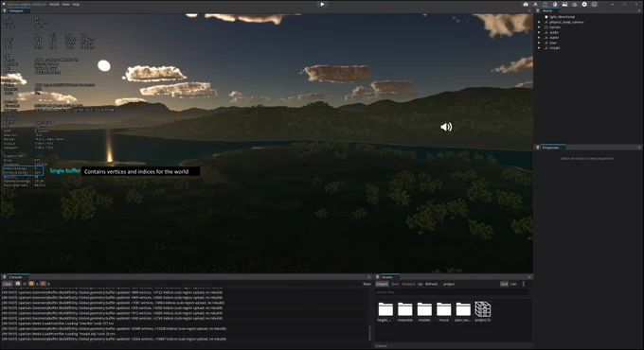
Task: Expand the water entity node
Action: 539,37
